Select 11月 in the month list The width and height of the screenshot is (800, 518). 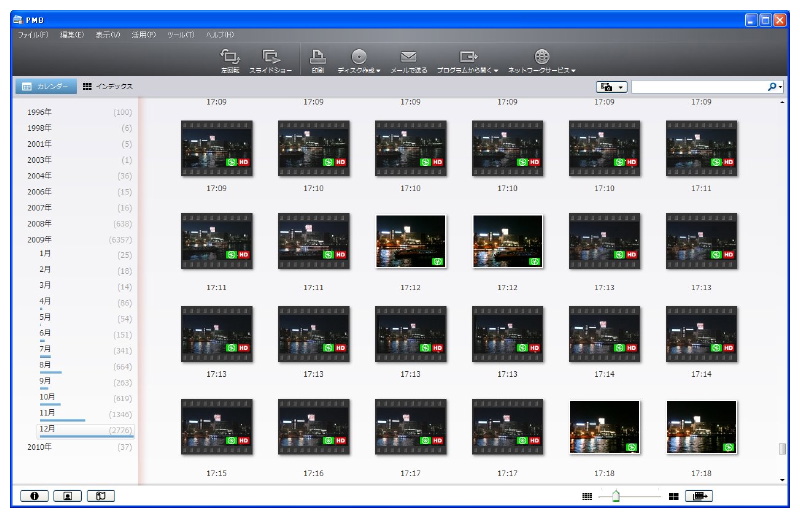tap(47, 412)
